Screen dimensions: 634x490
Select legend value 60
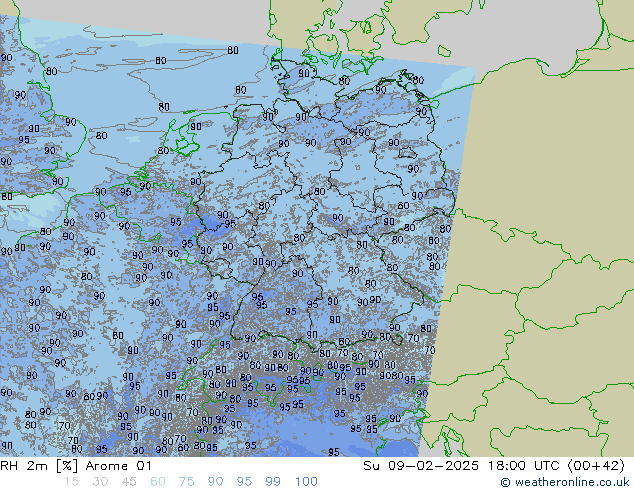tap(158, 482)
